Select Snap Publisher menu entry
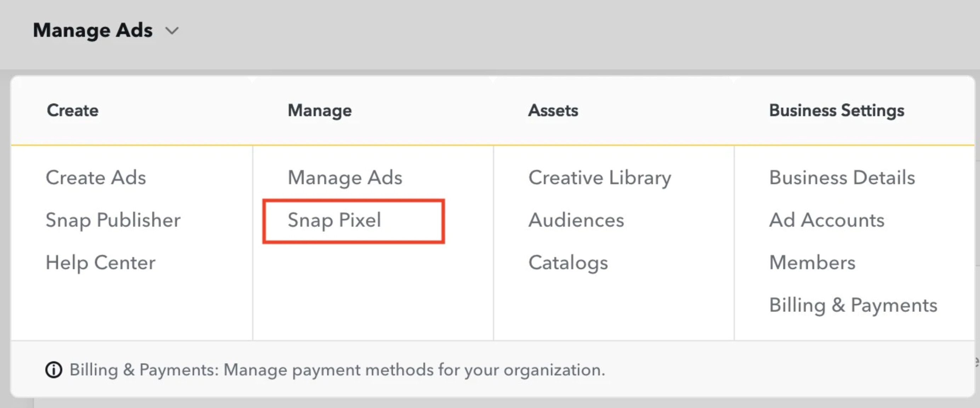The image size is (980, 408). click(113, 220)
